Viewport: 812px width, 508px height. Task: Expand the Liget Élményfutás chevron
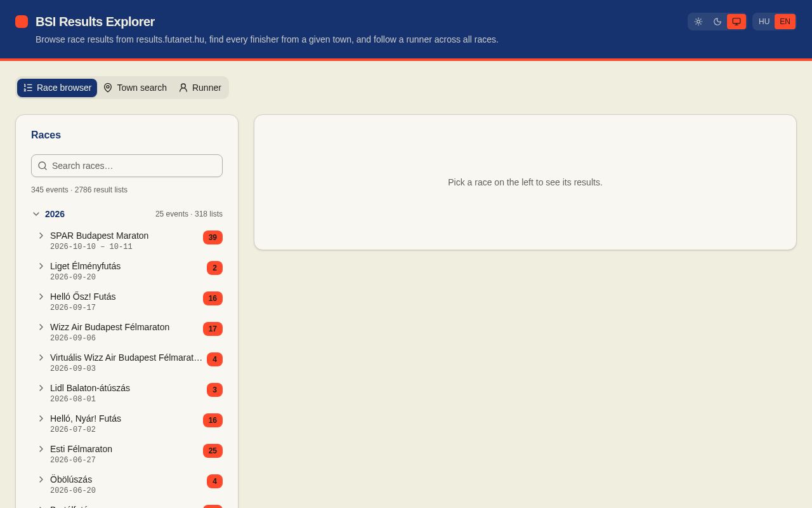(41, 266)
